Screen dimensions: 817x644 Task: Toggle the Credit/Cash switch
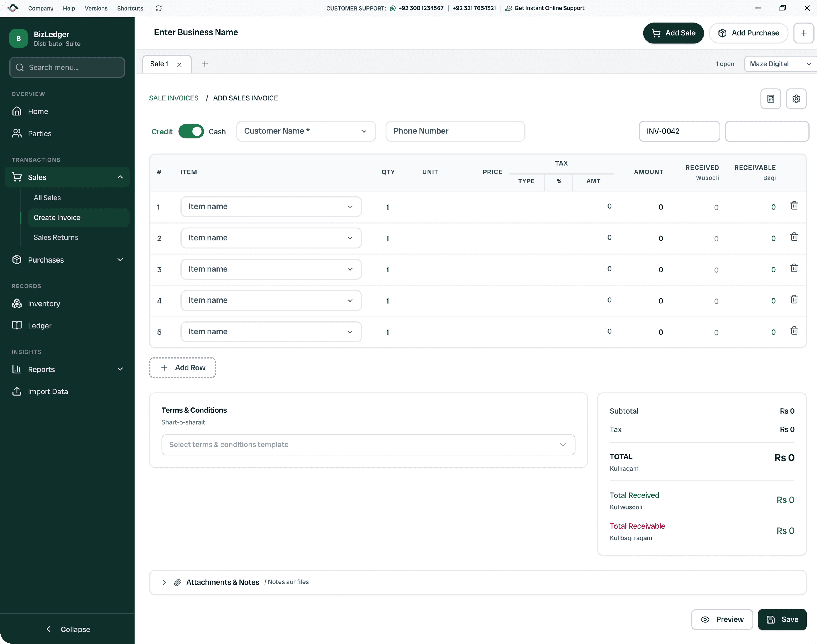pos(191,132)
